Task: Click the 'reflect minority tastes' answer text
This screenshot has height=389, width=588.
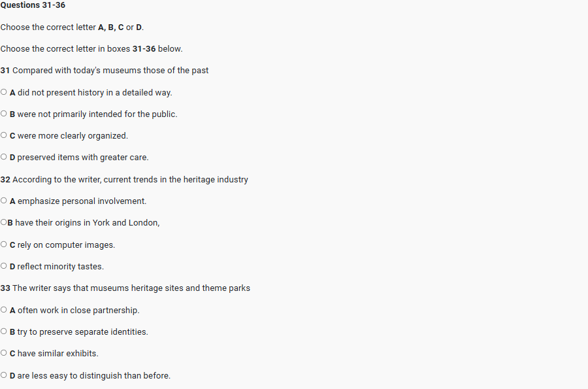Action: click(60, 267)
